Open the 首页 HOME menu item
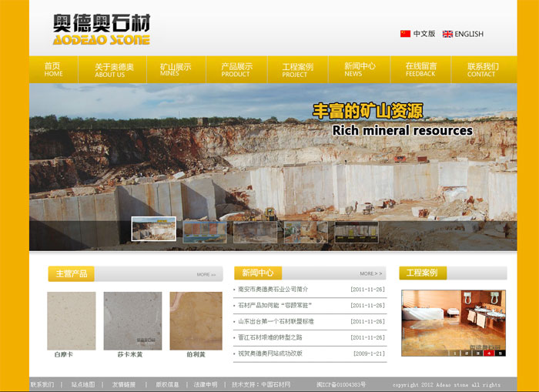 [53, 69]
